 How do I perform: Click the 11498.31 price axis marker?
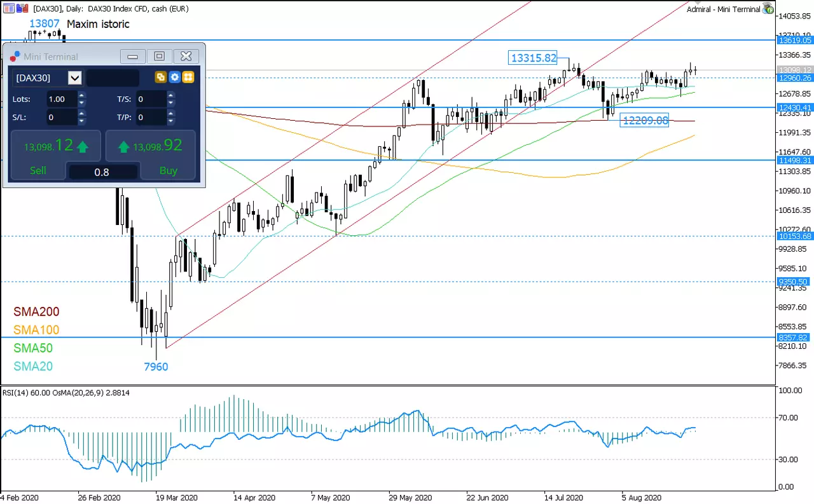coord(795,160)
